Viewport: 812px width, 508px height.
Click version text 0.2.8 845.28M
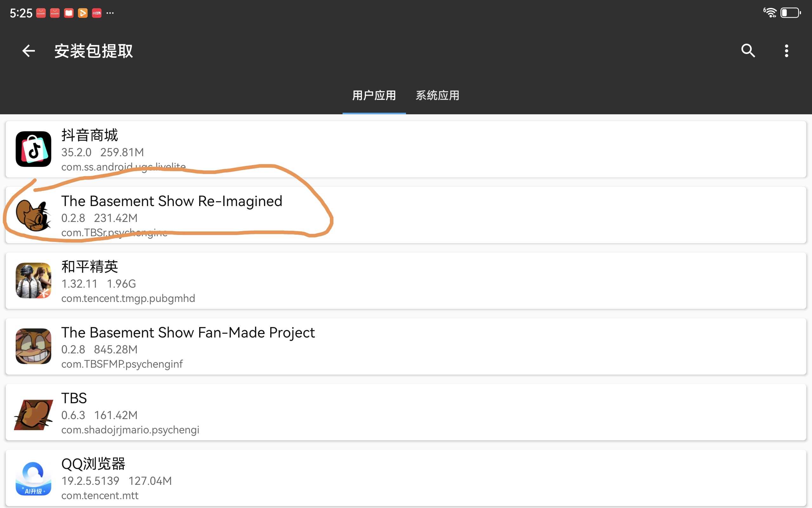[99, 350]
